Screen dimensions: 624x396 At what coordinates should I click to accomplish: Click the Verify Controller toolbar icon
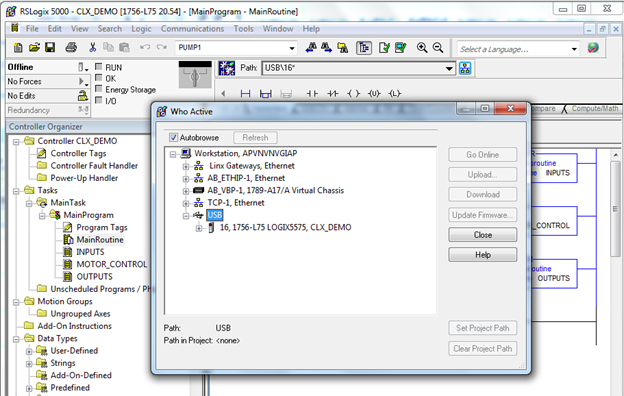[400, 48]
